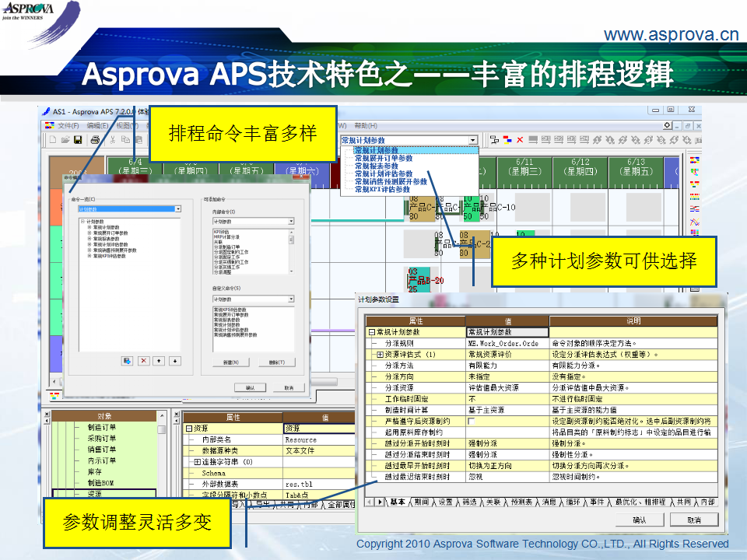Open www.asprova.cn link

[672, 34]
